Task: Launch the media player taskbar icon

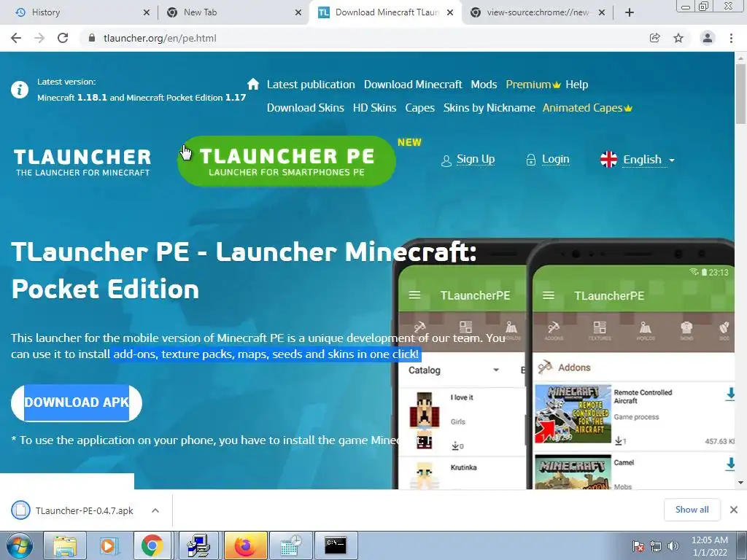Action: coord(109,545)
